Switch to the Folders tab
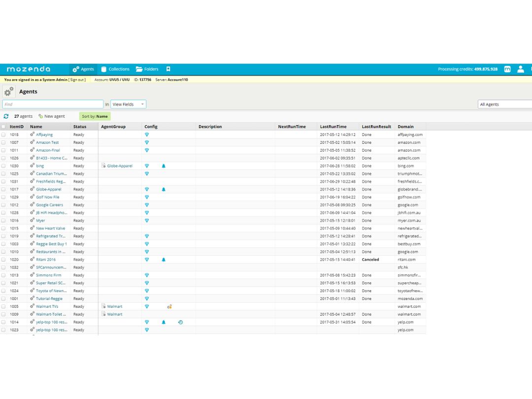532x399 pixels. 147,69
